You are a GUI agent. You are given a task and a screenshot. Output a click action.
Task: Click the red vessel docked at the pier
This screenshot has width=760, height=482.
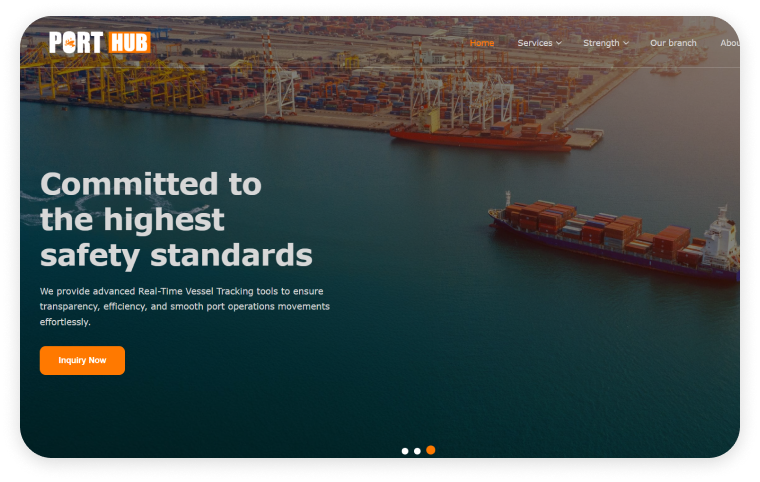tap(480, 137)
